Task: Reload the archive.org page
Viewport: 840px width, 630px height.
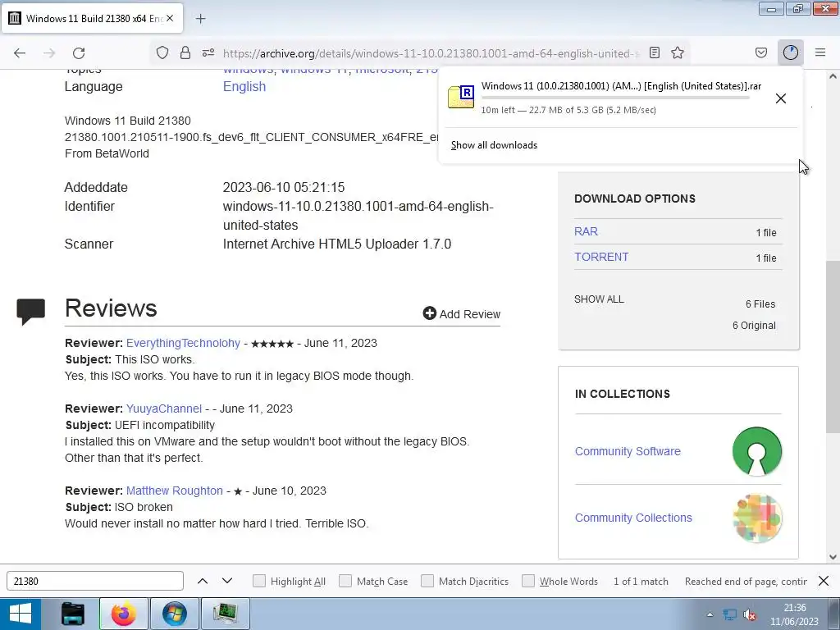Action: tap(79, 53)
